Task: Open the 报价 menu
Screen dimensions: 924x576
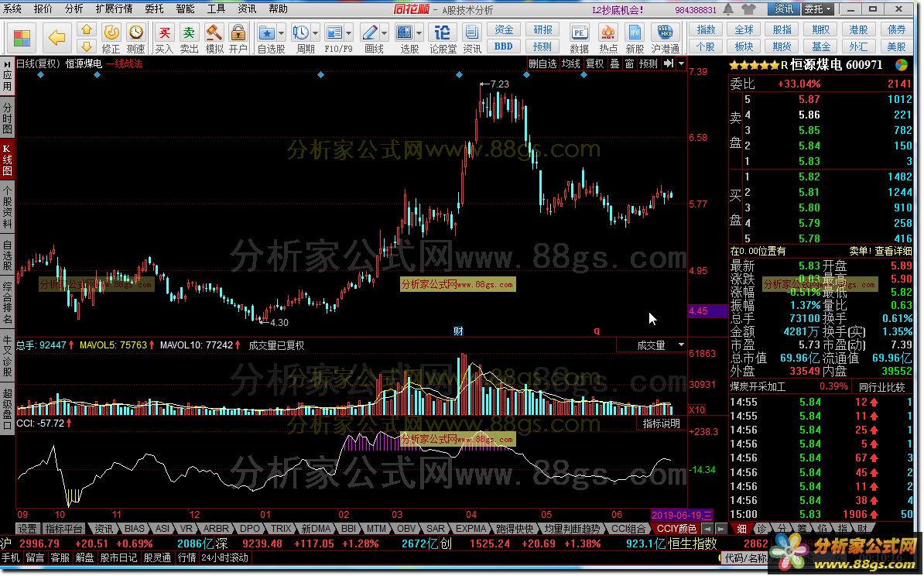Action: [x=43, y=9]
